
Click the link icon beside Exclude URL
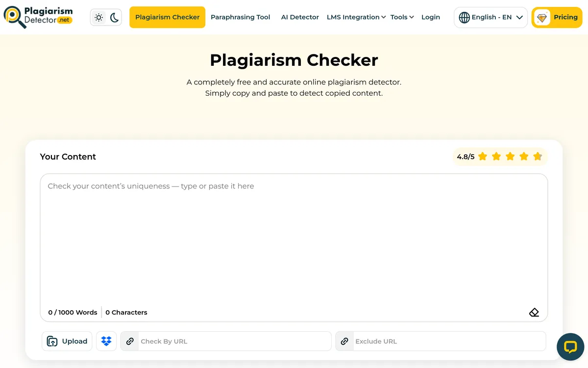click(344, 341)
